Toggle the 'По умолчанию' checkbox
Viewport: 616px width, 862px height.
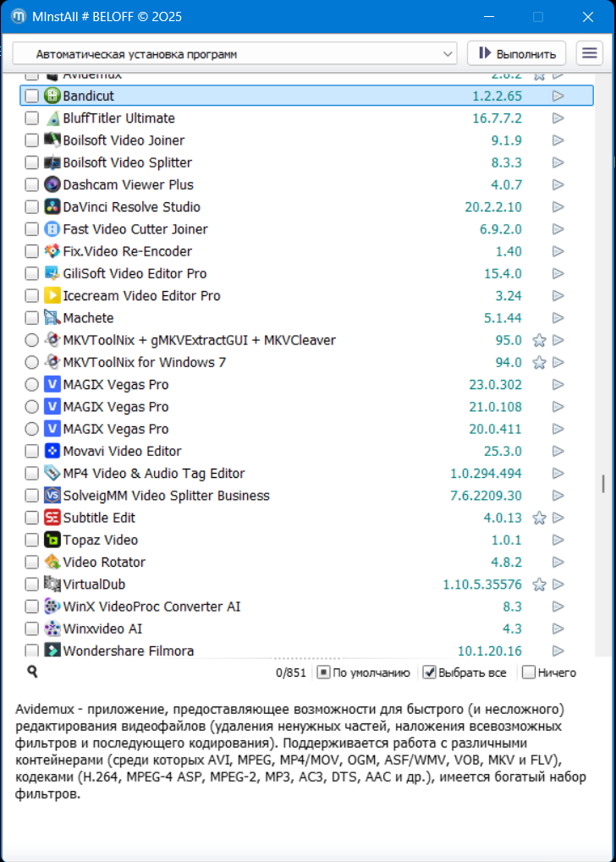coord(324,673)
